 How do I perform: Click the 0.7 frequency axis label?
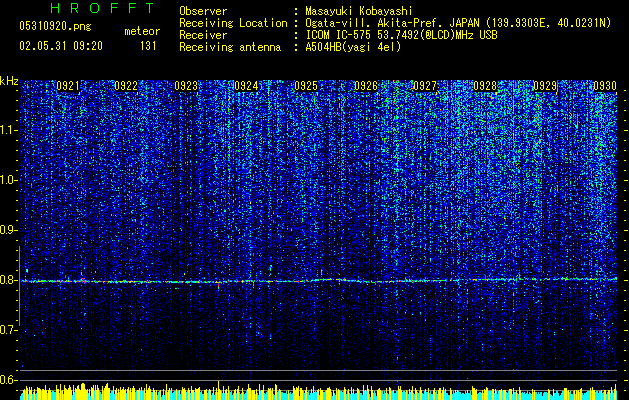(x=8, y=330)
